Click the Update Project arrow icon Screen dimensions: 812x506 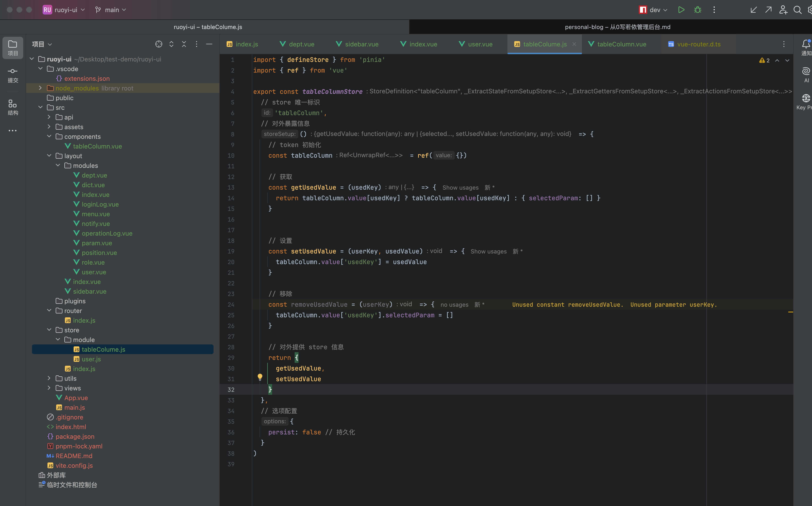[x=753, y=10]
